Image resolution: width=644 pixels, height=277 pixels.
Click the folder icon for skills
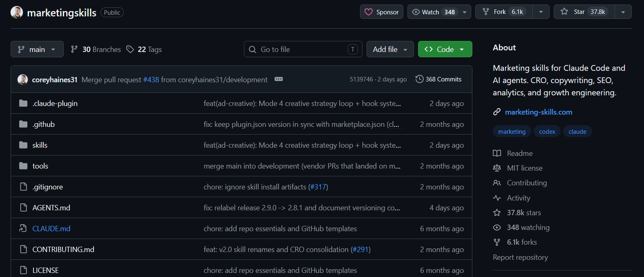click(x=23, y=145)
